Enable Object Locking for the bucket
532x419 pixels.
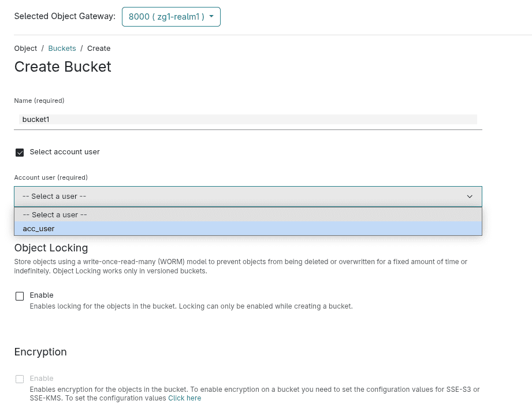[x=20, y=296]
